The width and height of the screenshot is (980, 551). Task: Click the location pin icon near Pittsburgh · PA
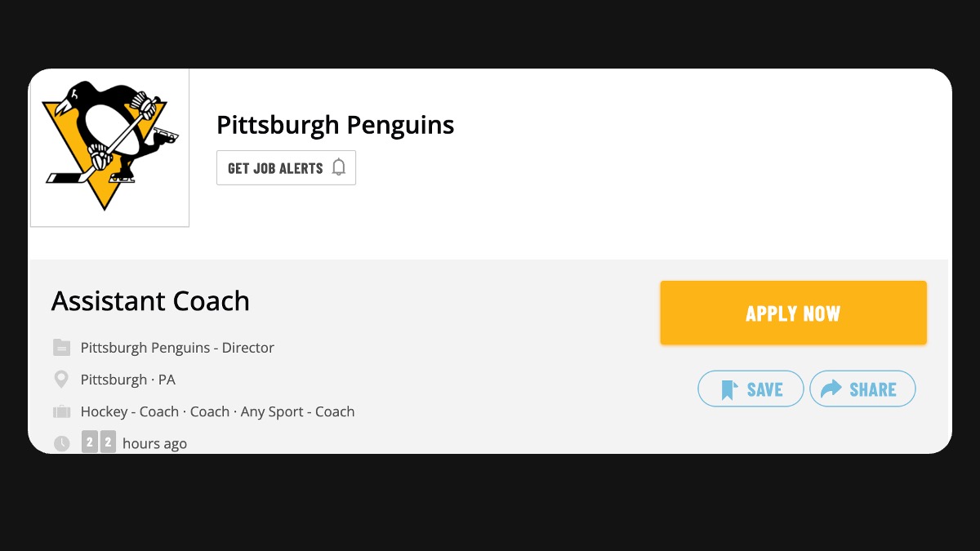point(61,379)
